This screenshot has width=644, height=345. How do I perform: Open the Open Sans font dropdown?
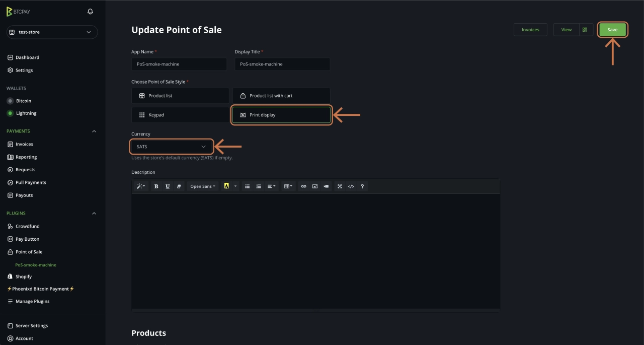202,186
